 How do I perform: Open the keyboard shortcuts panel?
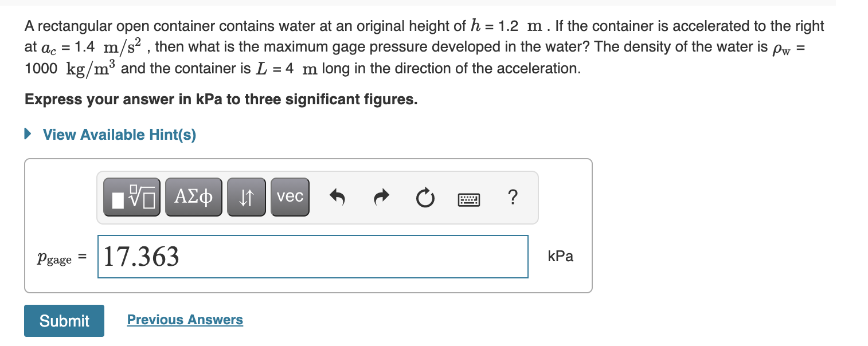coord(468,197)
